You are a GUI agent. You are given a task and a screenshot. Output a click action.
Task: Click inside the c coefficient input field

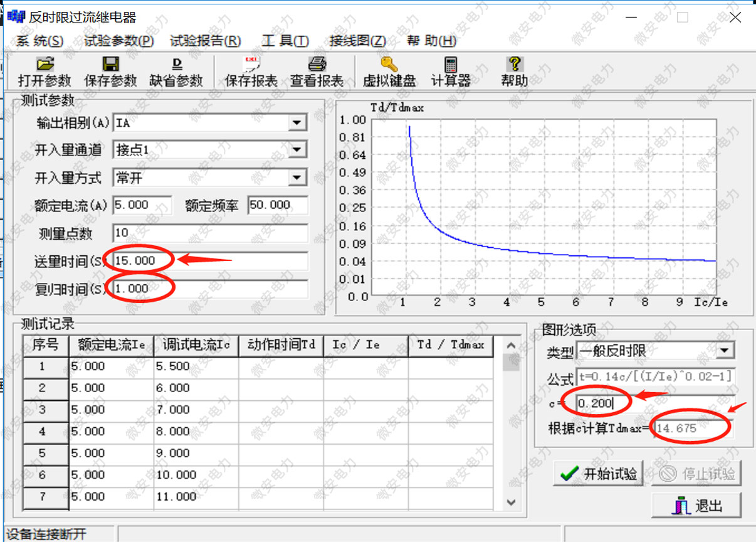[596, 402]
